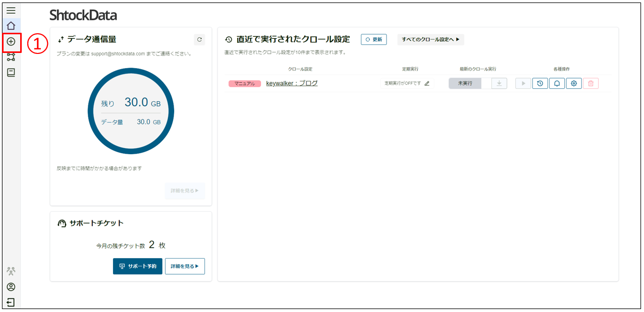The height and width of the screenshot is (312, 644).
Task: Open the crawl settings list (node diagram) icon
Action: click(11, 57)
